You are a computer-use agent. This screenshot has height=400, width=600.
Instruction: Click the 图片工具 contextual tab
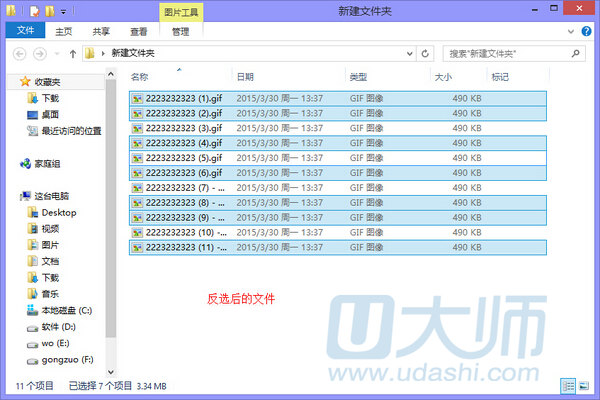181,12
